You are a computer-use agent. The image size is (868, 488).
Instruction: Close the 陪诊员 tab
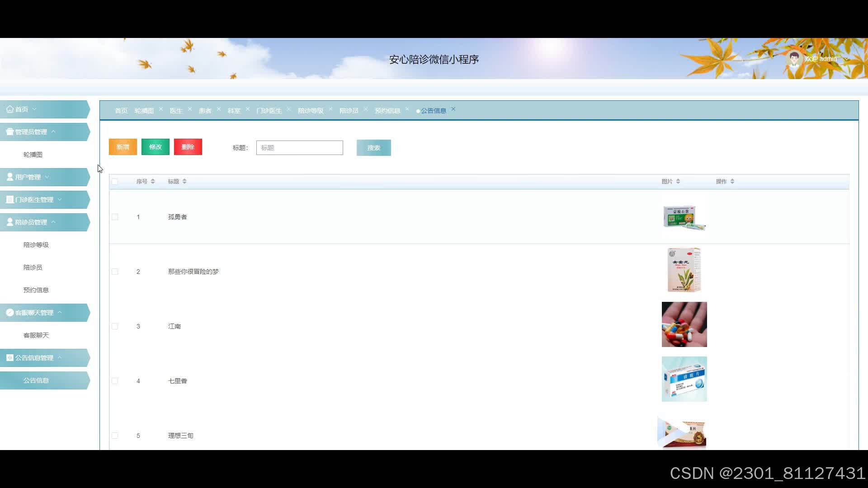click(366, 109)
